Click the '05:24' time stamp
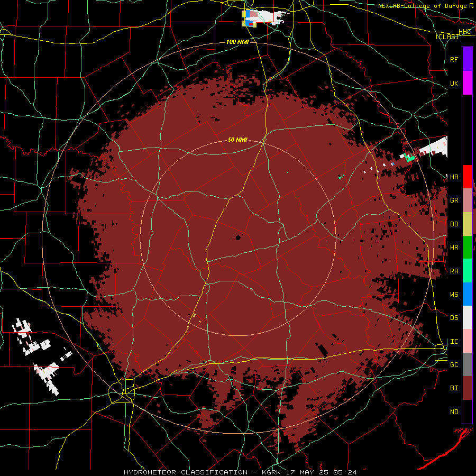Viewport: 476px width, 476px height. coord(345,472)
